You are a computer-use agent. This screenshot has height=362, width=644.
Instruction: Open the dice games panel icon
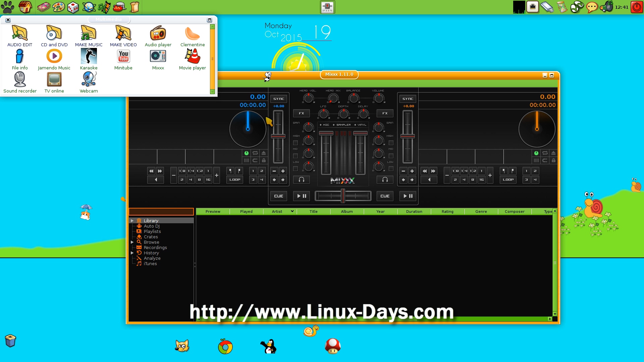tap(73, 7)
